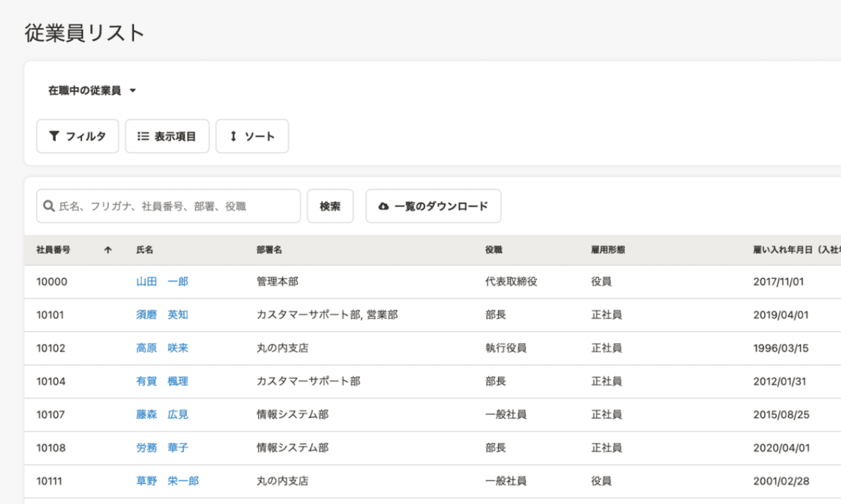Open the フィルタ panel
Viewport: 841px width, 504px height.
pos(78,136)
